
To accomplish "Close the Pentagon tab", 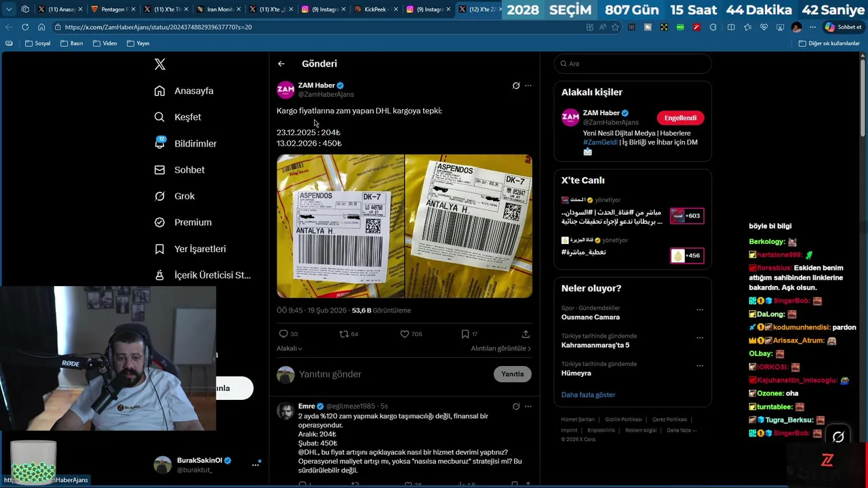I will tap(132, 9).
